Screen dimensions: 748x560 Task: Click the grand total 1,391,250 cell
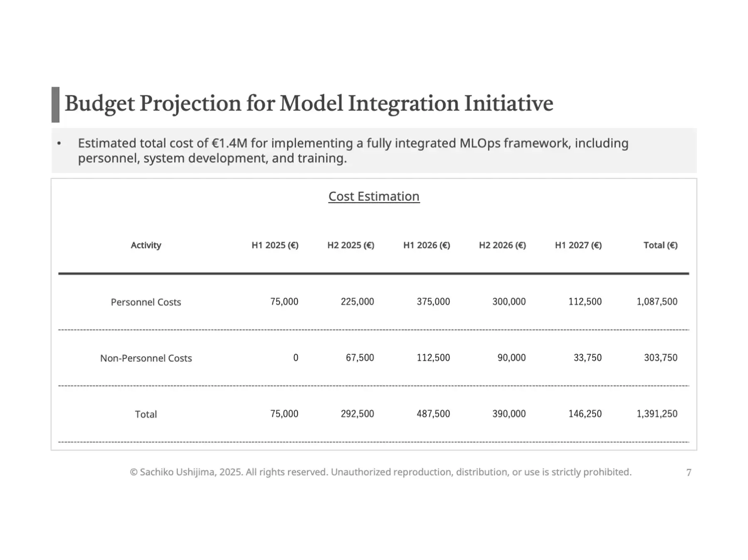pyautogui.click(x=657, y=414)
